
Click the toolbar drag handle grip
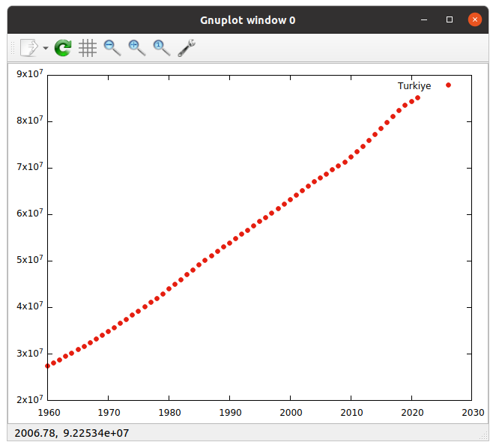pyautogui.click(x=11, y=48)
